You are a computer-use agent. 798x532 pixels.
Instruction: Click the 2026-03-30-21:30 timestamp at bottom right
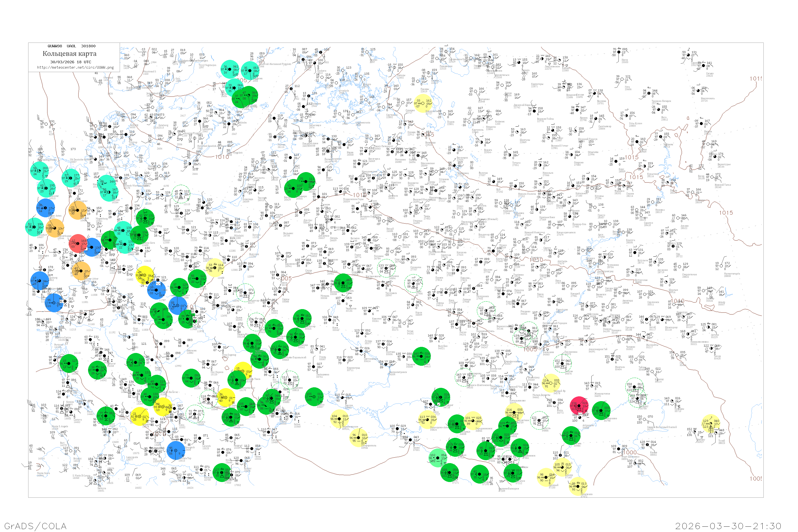pyautogui.click(x=728, y=526)
